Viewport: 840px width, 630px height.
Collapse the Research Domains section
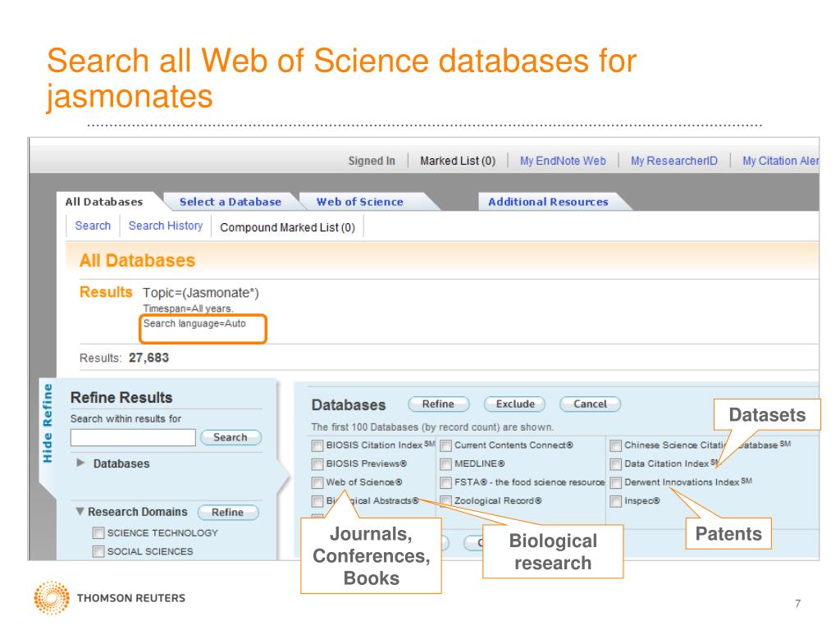click(x=80, y=512)
